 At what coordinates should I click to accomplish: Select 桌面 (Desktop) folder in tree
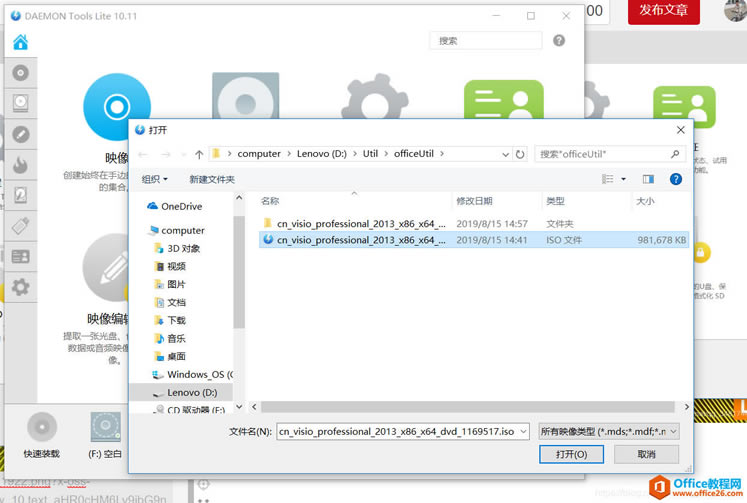click(171, 356)
